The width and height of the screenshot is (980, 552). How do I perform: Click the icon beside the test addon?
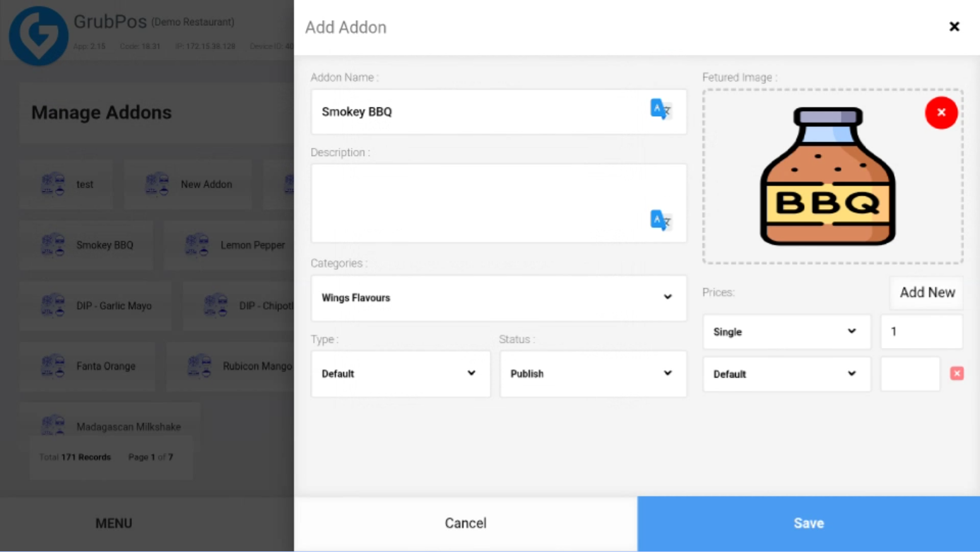point(53,184)
